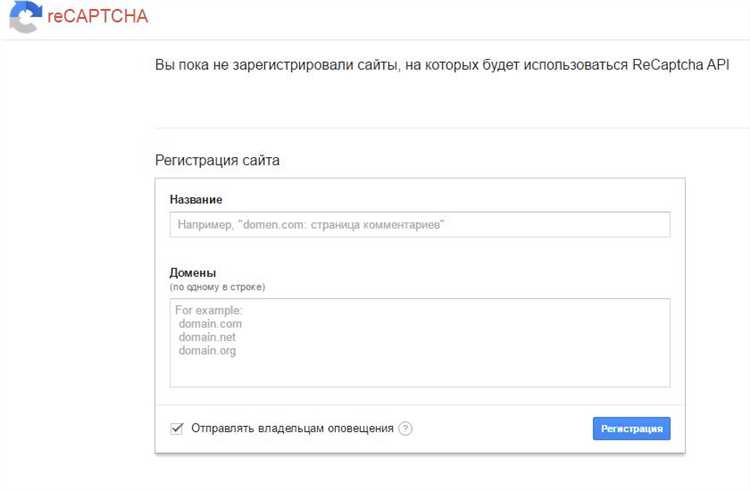This screenshot has height=491, width=750.
Task: Click the 'Название' field label
Action: (x=196, y=199)
